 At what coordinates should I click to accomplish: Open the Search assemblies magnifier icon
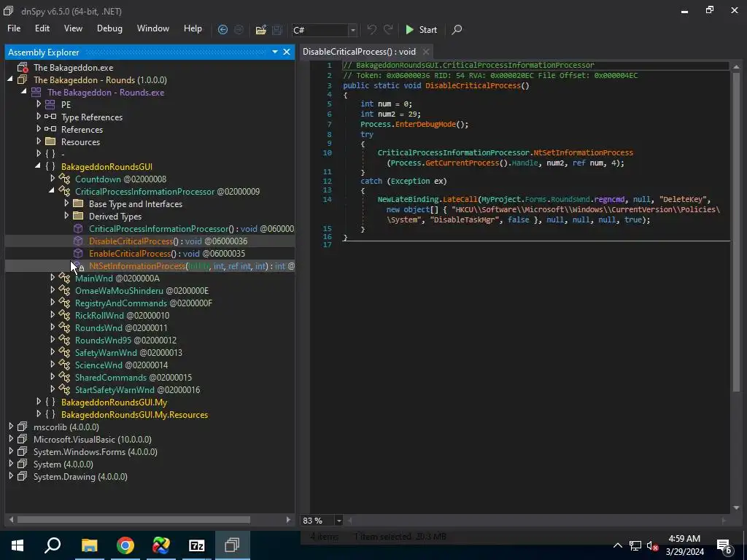(x=457, y=29)
